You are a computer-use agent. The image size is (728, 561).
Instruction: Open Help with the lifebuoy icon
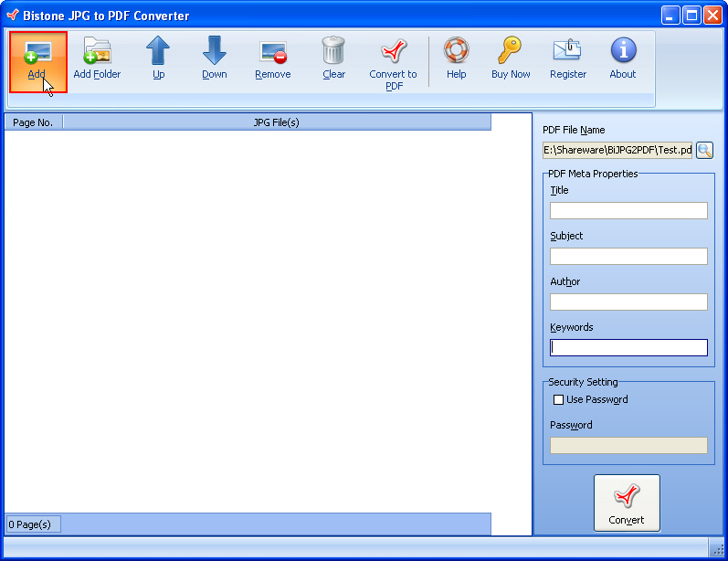coord(456,58)
